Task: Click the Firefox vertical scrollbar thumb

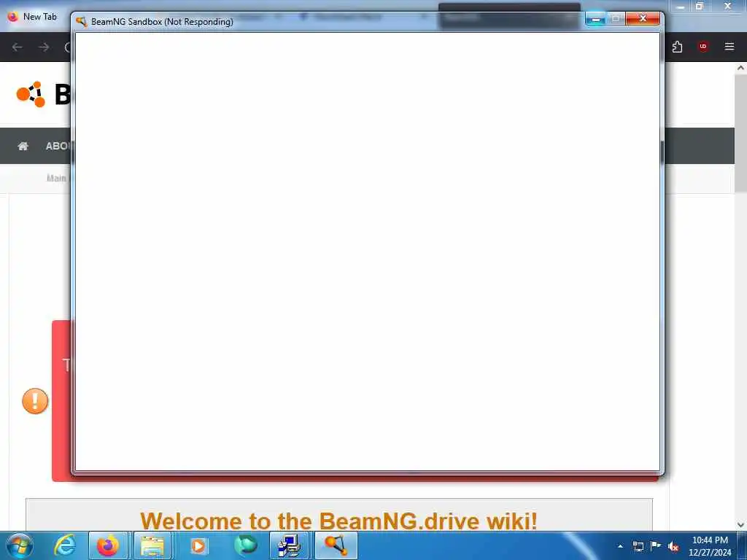Action: coord(740,133)
